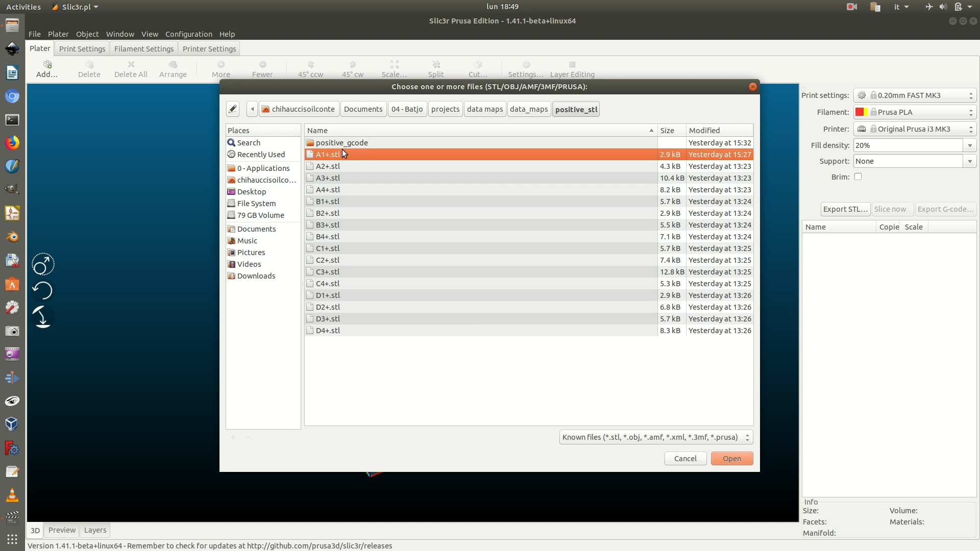The image size is (980, 551).
Task: Open the Known files filter dropdown
Action: click(x=656, y=437)
